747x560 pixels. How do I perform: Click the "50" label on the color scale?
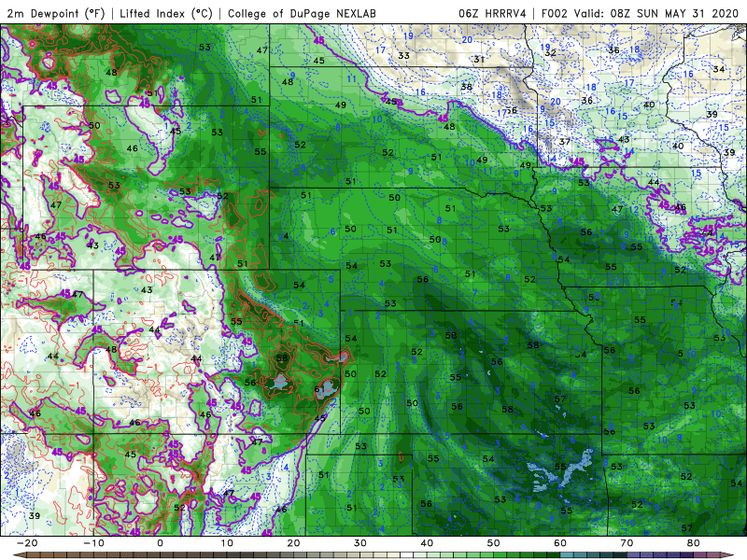(494, 543)
